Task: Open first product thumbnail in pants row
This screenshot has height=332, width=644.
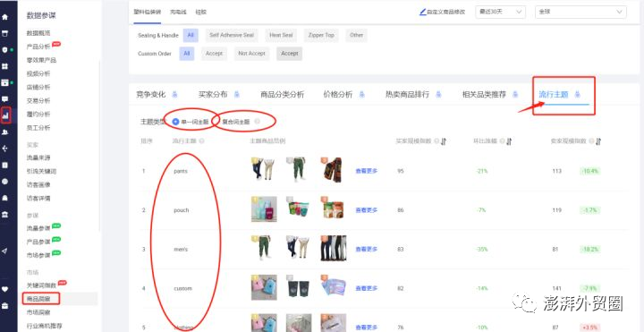Action: tap(264, 169)
